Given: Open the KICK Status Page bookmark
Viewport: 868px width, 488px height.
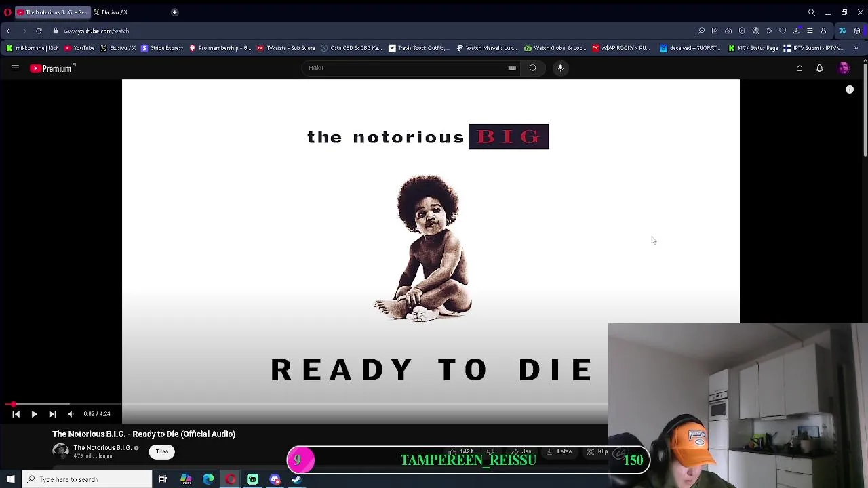Looking at the screenshot, I should click(x=753, y=48).
